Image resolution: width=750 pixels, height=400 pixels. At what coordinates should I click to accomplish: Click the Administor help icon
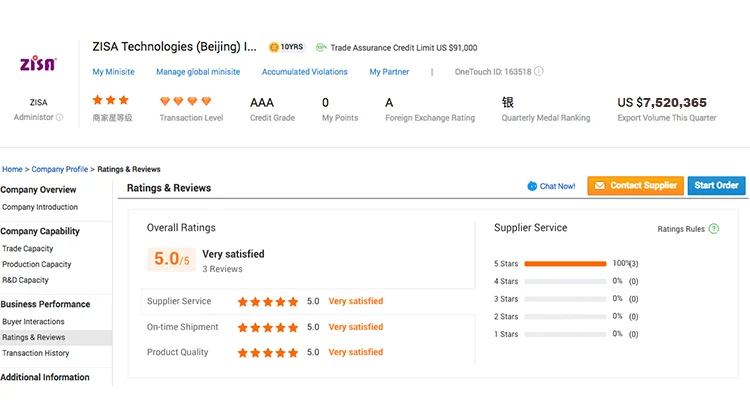click(x=59, y=118)
